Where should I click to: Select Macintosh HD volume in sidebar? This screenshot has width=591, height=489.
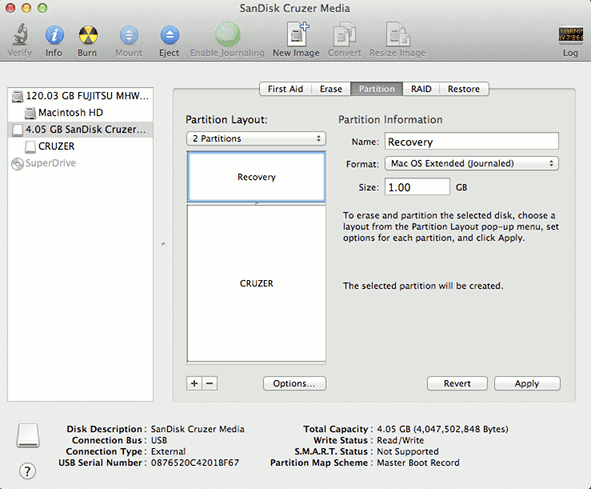(x=80, y=113)
